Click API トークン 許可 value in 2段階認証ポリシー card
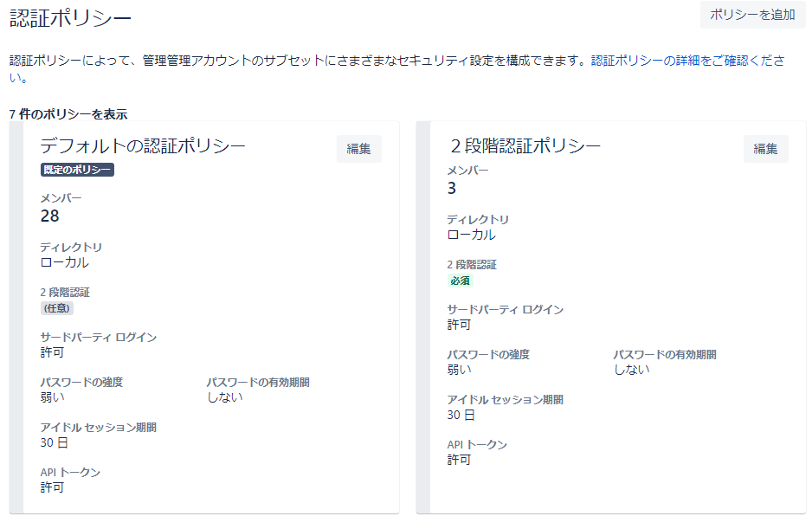This screenshot has height=516, width=812. (459, 460)
